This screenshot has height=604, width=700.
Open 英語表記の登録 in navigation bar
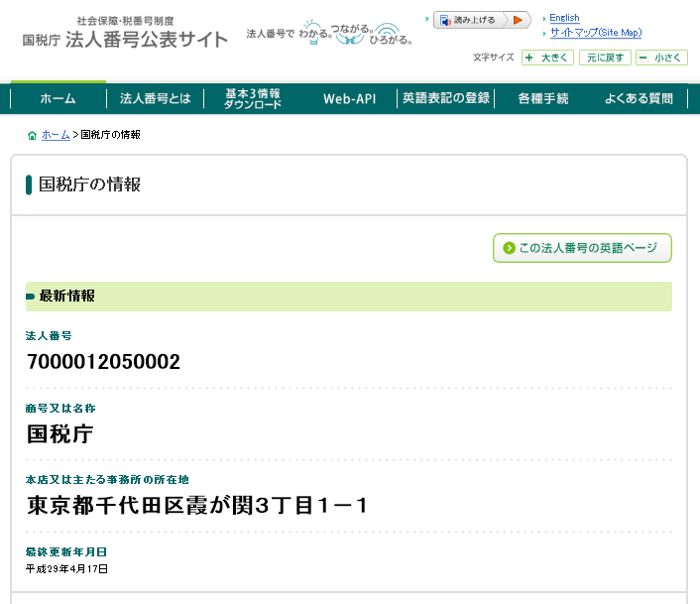(x=446, y=99)
